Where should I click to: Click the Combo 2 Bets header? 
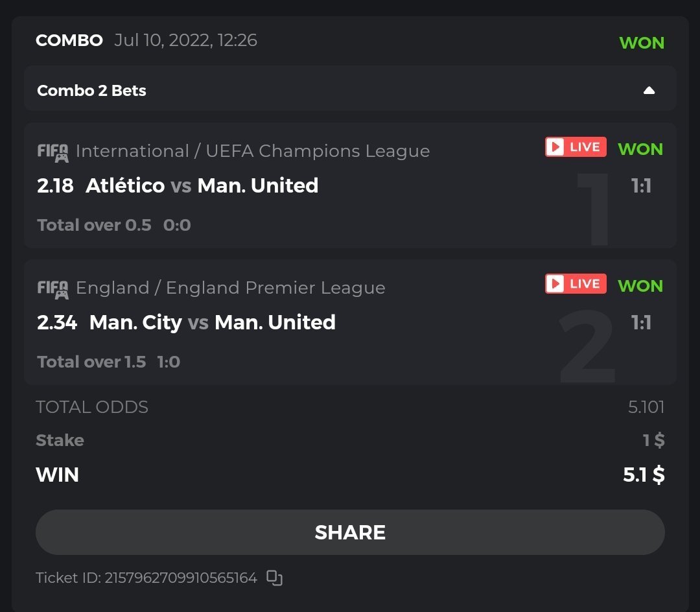(x=92, y=91)
